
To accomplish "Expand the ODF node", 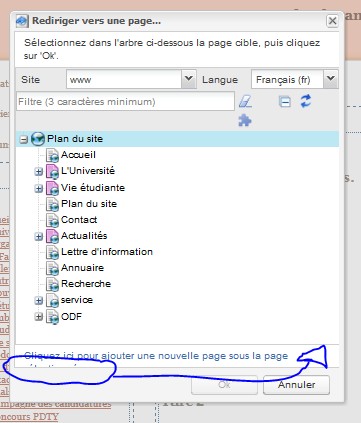I will [39, 316].
